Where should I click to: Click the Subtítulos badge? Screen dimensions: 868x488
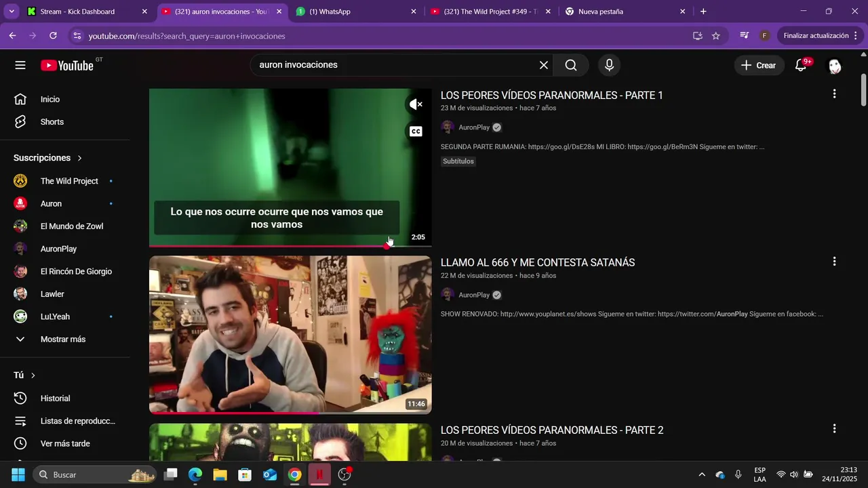[x=458, y=161]
